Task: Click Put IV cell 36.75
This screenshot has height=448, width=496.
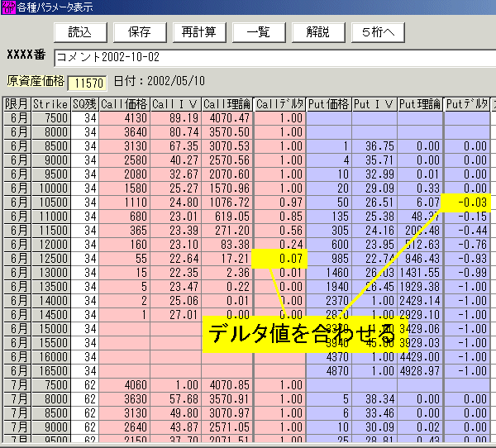Action: [374, 146]
